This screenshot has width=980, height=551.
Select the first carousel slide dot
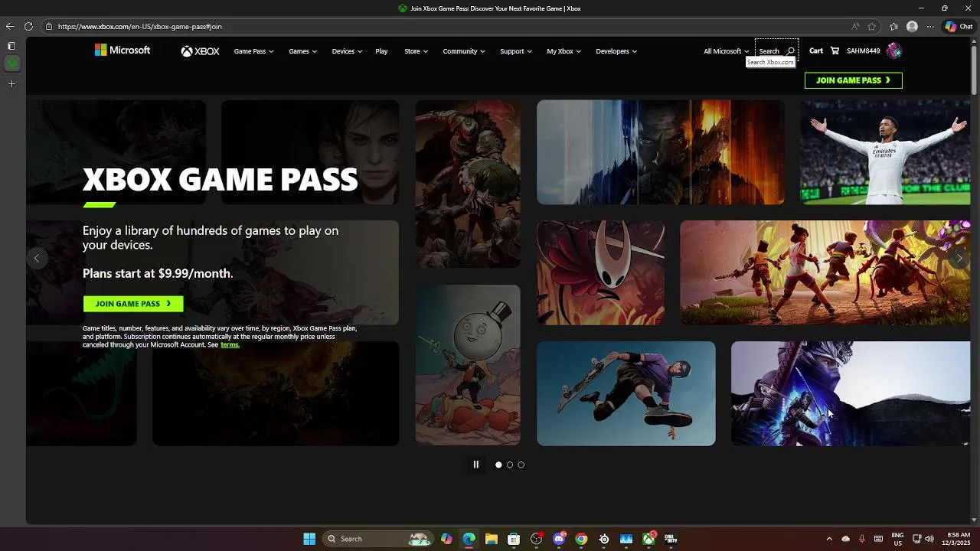tap(498, 465)
